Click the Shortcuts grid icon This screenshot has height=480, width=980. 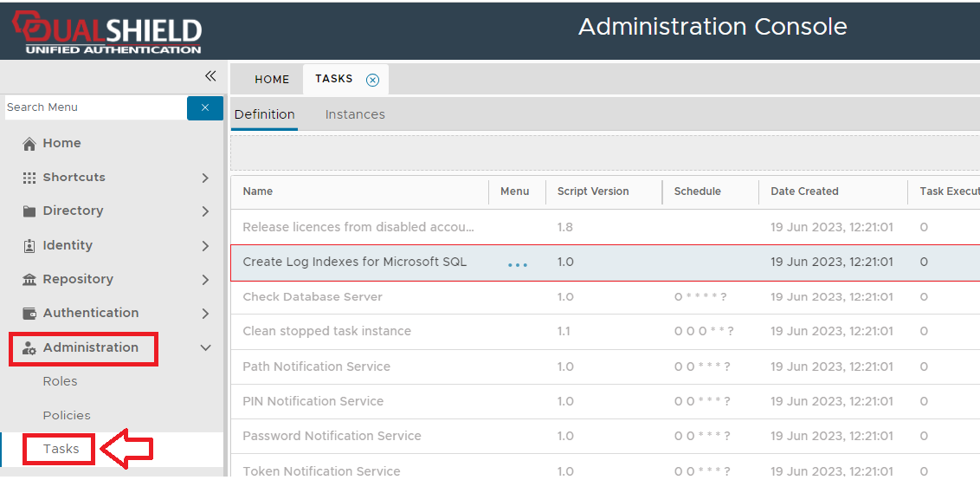pos(29,178)
